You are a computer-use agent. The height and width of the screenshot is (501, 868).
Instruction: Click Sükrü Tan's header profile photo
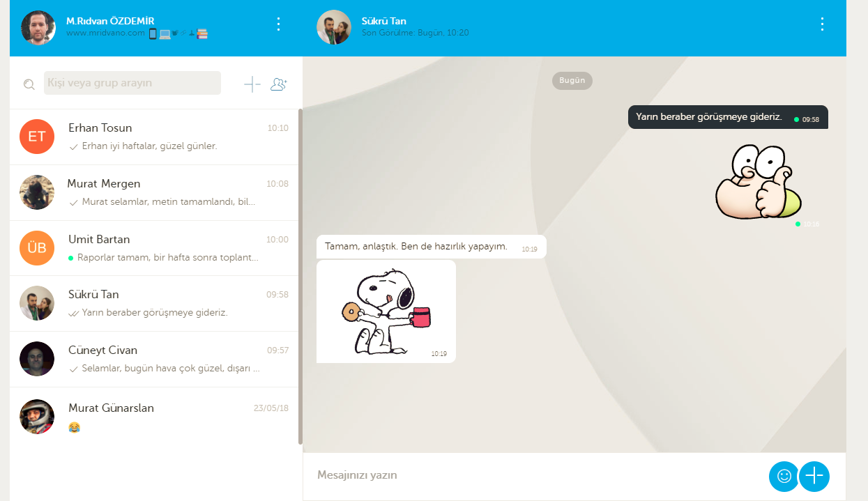[x=334, y=27]
